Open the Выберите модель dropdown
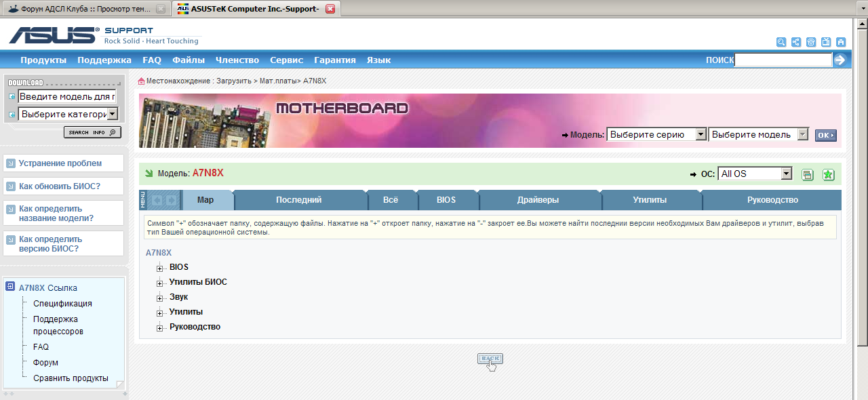This screenshot has height=400, width=868. coord(759,134)
